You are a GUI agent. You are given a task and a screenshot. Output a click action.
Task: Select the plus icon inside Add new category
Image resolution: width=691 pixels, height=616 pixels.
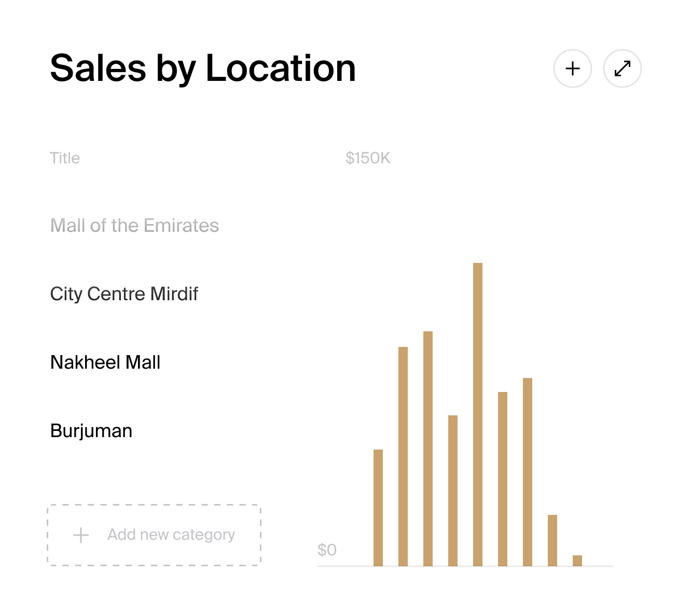pos(80,535)
